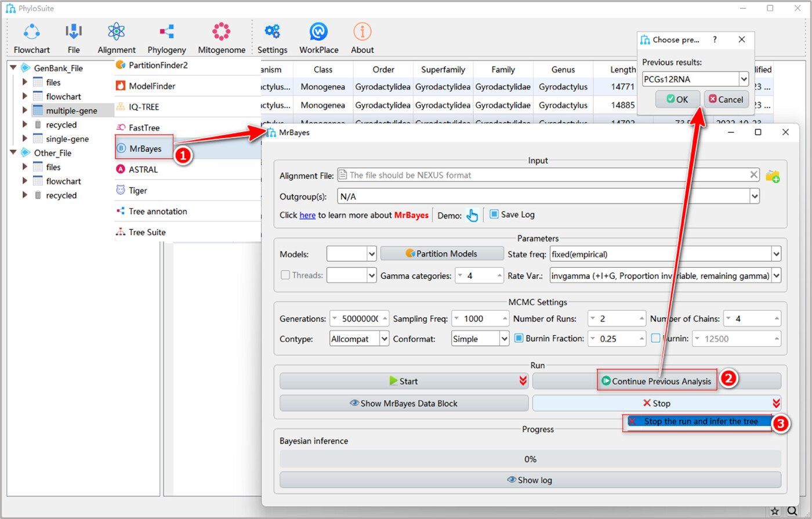The height and width of the screenshot is (519, 812).
Task: Click the magnifier search icon in the bottom corner
Action: [792, 511]
